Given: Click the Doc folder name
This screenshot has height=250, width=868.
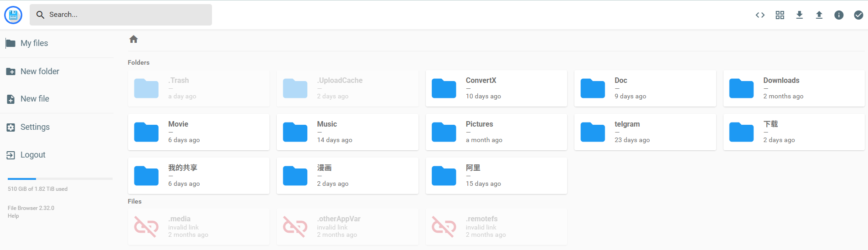Looking at the screenshot, I should [x=621, y=80].
